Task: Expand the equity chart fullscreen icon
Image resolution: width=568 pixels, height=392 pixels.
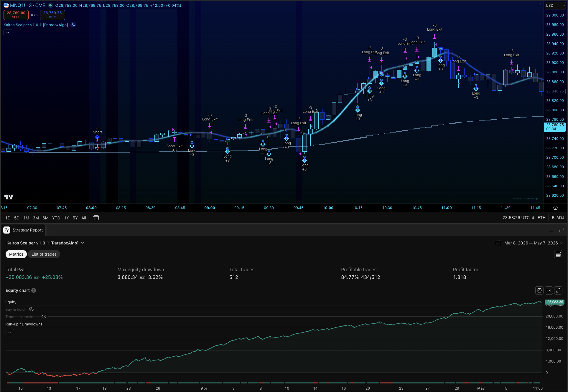Action: click(558, 290)
